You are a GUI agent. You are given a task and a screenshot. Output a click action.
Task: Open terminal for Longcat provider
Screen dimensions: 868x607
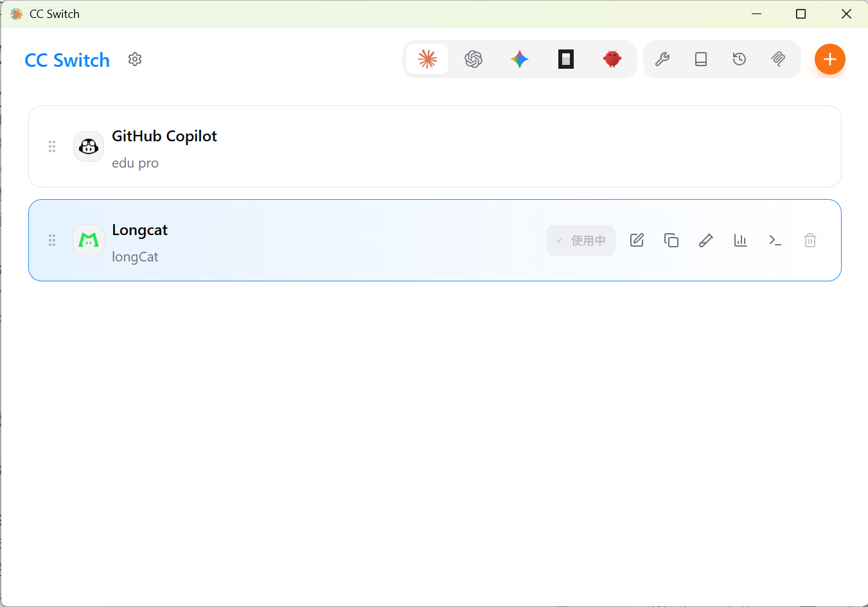(775, 240)
